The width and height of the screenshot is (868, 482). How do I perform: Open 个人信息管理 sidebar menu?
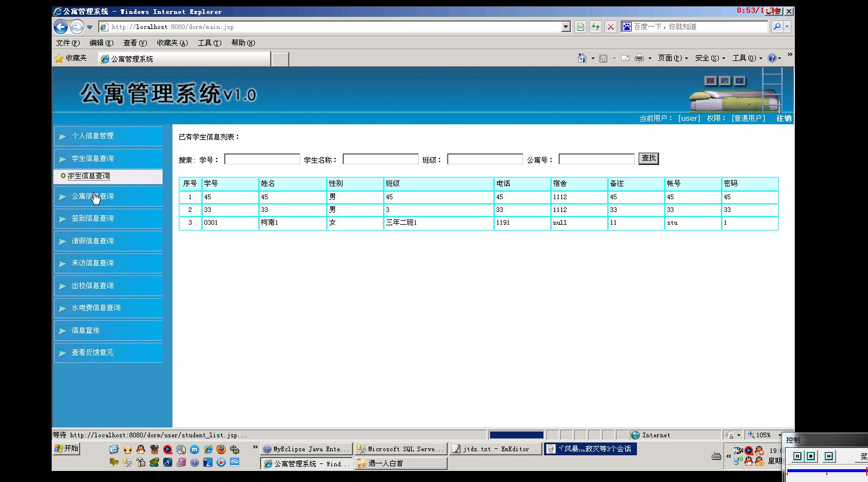[x=108, y=136]
